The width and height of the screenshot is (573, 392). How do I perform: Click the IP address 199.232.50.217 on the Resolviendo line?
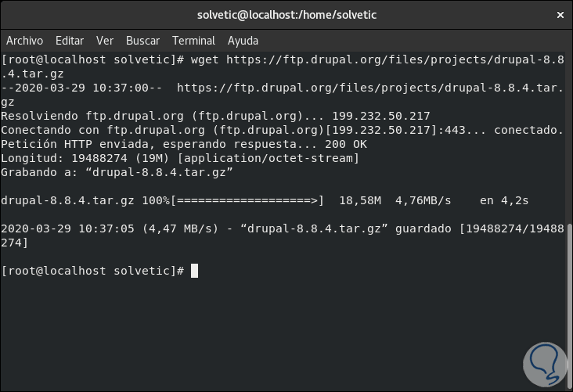[381, 116]
